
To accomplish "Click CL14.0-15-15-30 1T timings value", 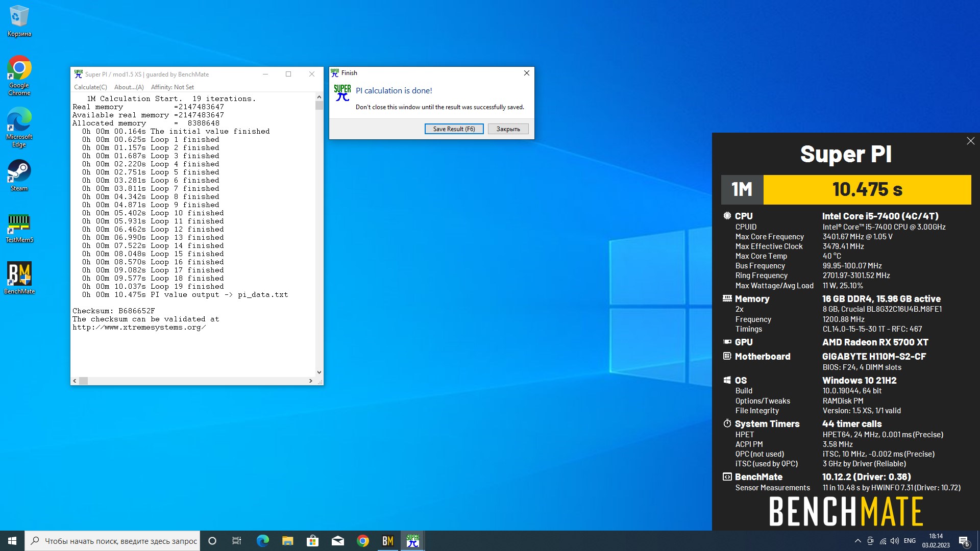I will (x=872, y=329).
